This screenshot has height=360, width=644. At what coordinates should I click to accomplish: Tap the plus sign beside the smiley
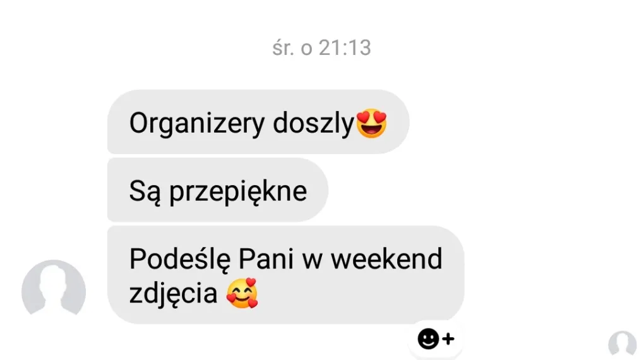(448, 339)
